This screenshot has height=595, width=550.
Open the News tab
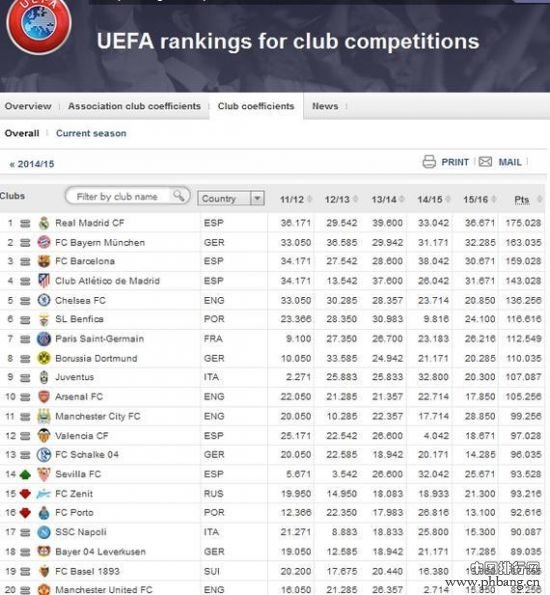pos(325,106)
